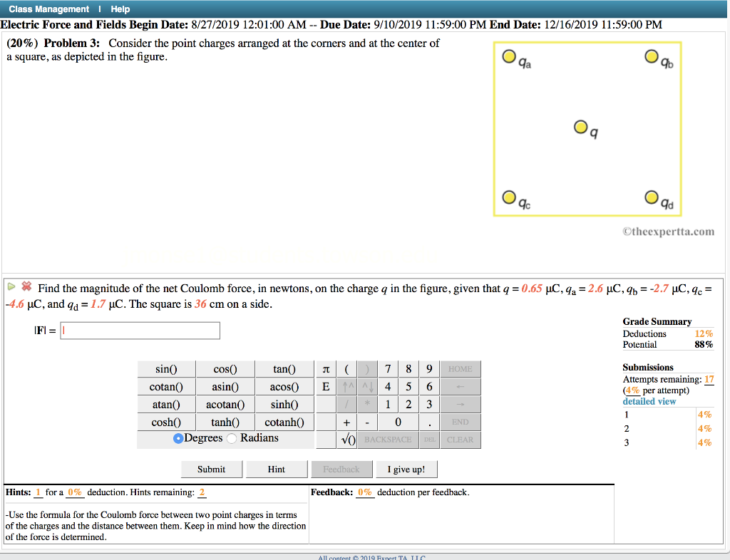
Task: Click the E scientific notation key
Action: pos(327,386)
